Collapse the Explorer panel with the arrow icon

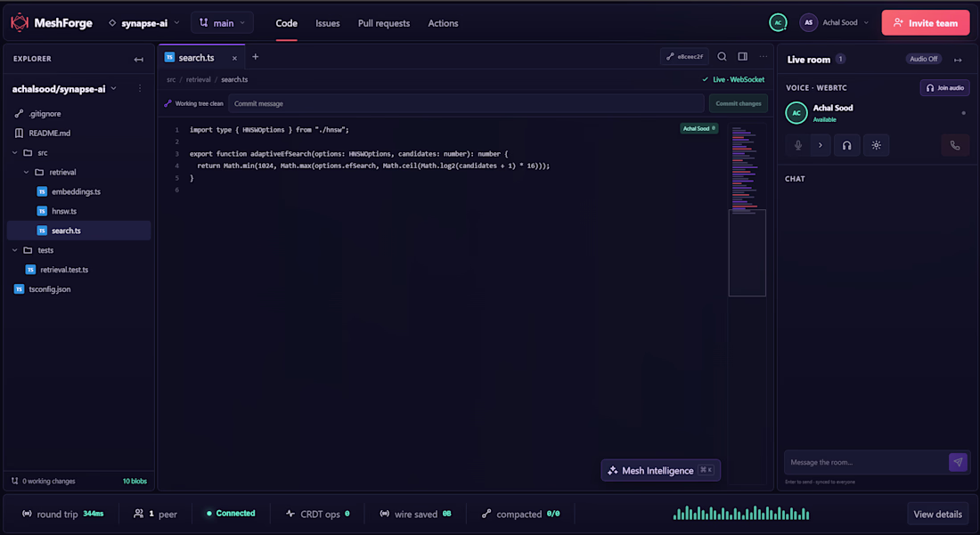[139, 60]
